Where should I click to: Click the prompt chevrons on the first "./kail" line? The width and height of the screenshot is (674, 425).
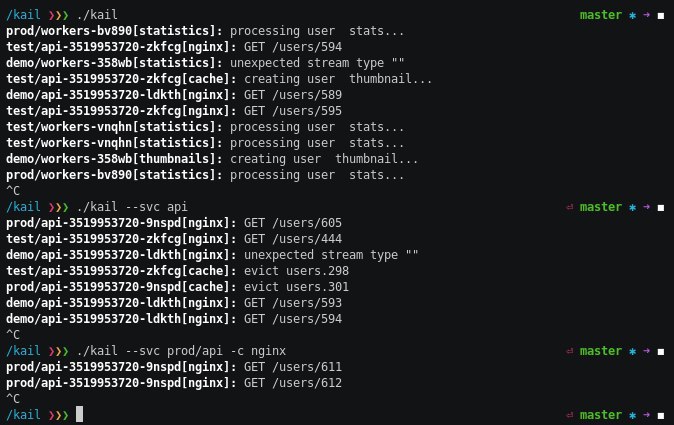coord(56,15)
